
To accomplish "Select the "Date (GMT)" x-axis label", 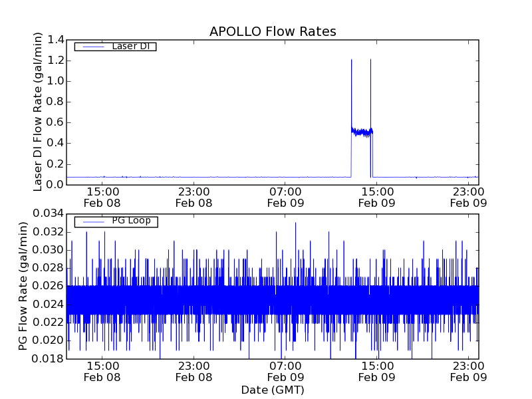I will point(273,390).
